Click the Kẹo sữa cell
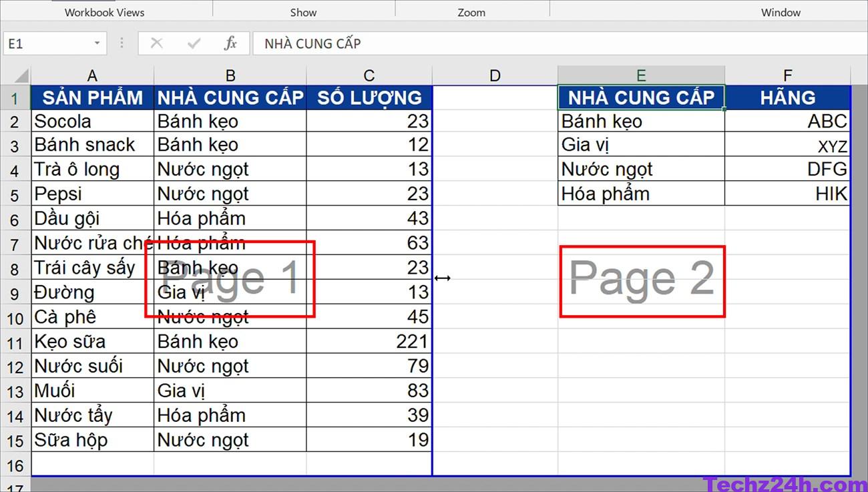868x492 pixels. (x=92, y=342)
